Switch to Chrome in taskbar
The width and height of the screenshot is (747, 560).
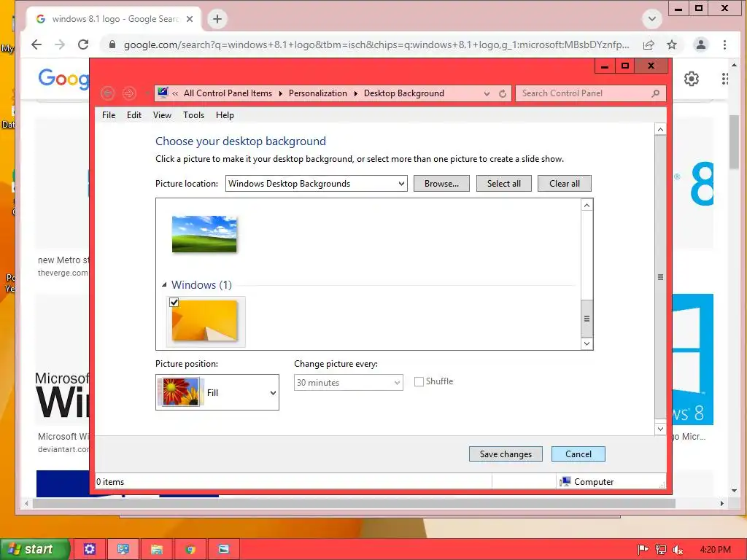coord(190,549)
